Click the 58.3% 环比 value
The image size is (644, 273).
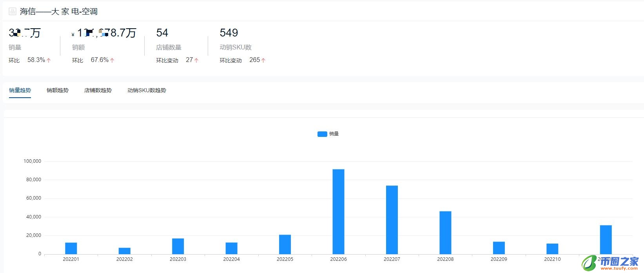tap(36, 60)
